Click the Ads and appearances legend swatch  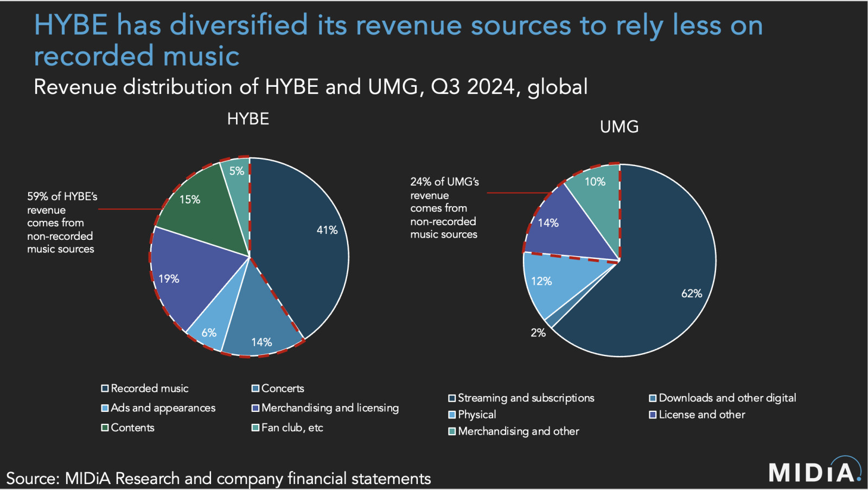pyautogui.click(x=105, y=408)
